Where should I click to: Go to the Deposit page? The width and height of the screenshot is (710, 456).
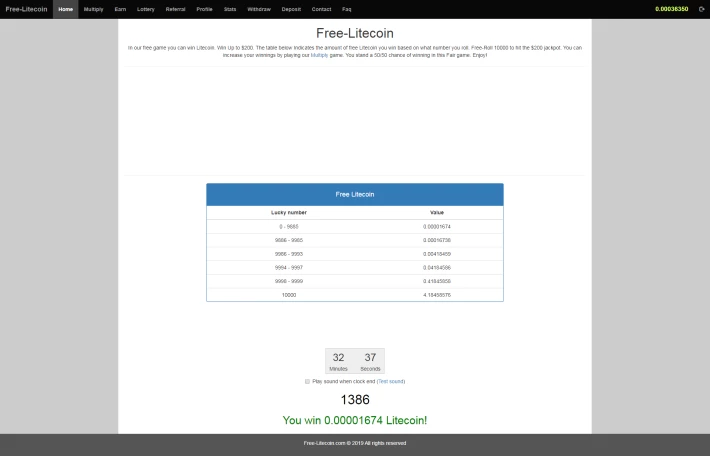(x=291, y=9)
